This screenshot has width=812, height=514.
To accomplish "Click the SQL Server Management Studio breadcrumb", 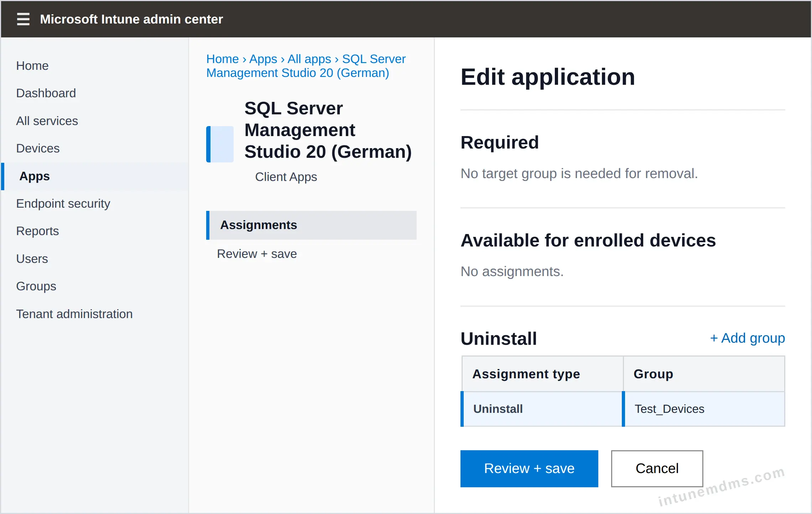I will point(306,66).
